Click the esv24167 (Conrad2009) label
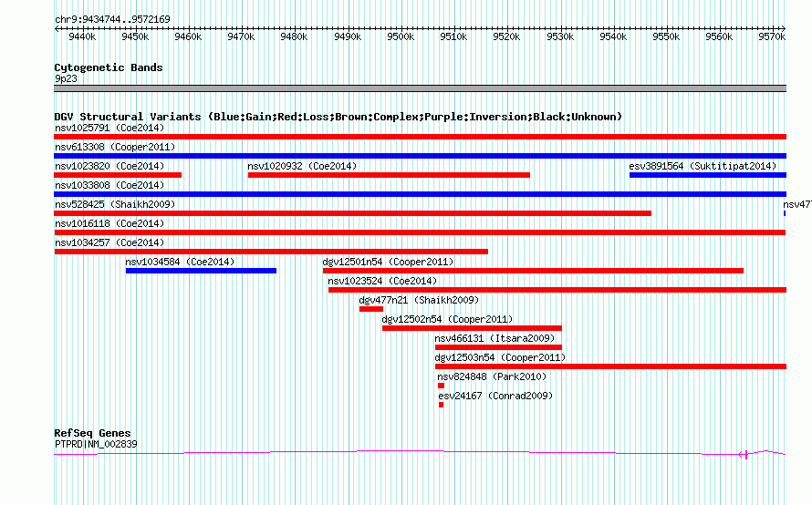 [495, 396]
